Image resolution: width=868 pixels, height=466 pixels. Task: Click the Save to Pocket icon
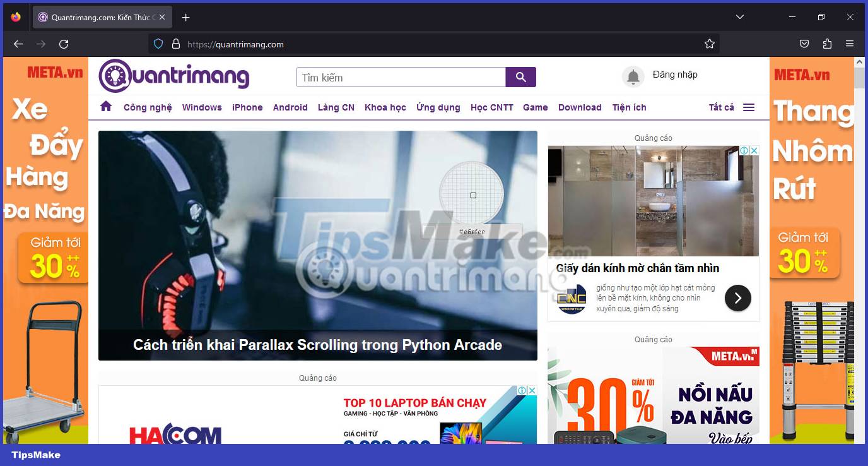click(804, 44)
